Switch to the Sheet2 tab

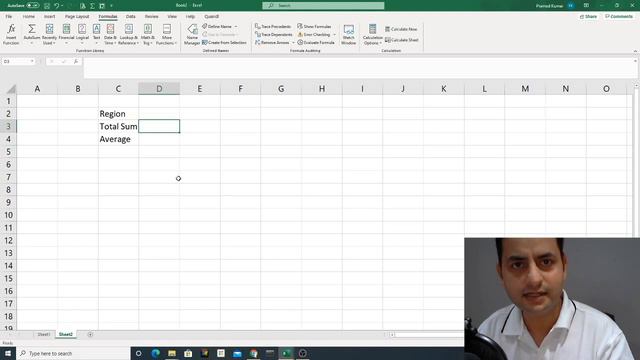coord(66,334)
